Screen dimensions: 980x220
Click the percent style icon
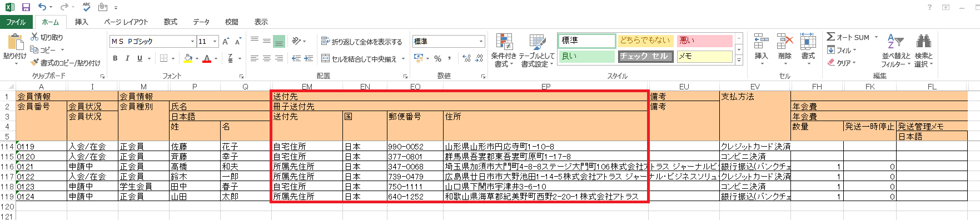tap(438, 58)
